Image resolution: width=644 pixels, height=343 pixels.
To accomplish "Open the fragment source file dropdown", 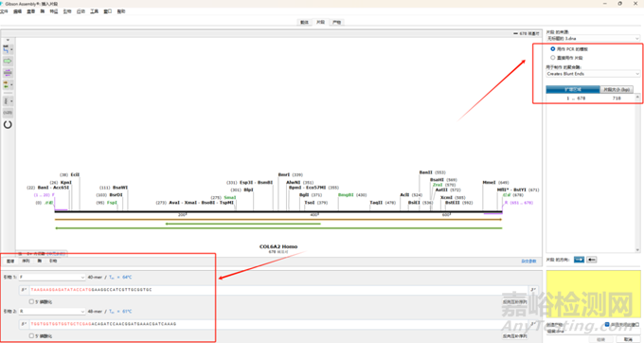I will 593,38.
